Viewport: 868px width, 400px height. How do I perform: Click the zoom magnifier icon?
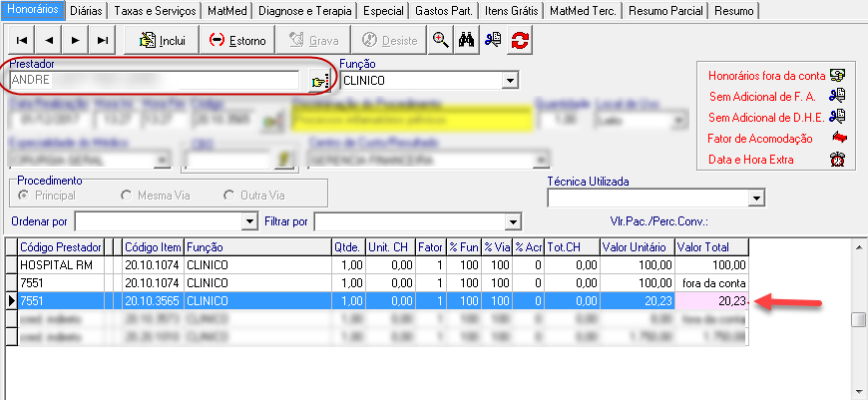click(440, 40)
